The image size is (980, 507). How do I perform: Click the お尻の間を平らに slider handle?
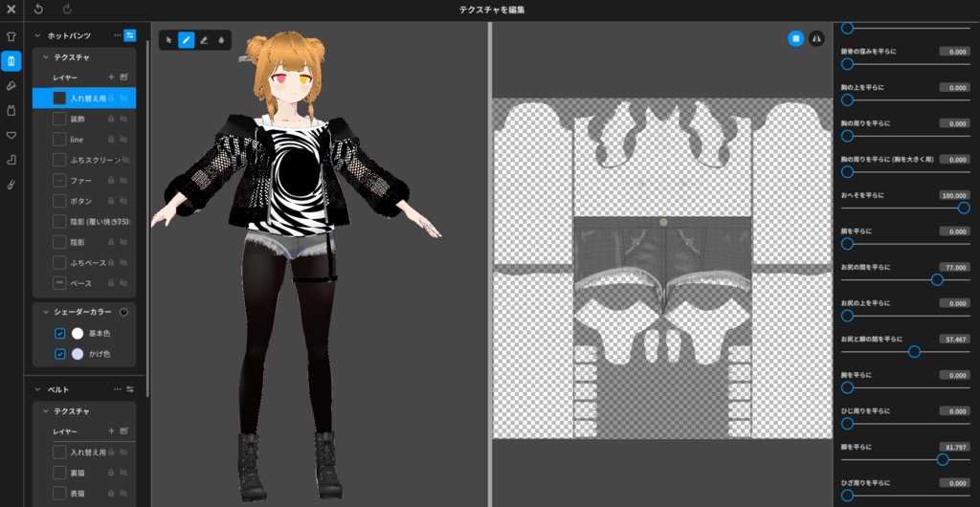tap(937, 279)
